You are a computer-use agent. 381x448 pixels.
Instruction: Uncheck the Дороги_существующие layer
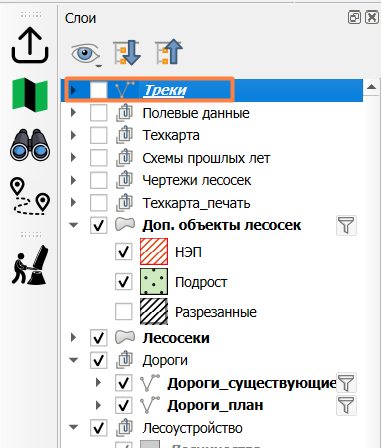click(124, 383)
